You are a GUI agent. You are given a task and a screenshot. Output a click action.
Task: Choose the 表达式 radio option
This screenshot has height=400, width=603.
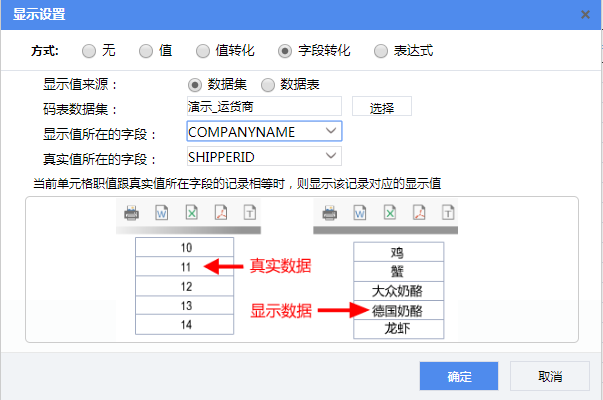(381, 50)
